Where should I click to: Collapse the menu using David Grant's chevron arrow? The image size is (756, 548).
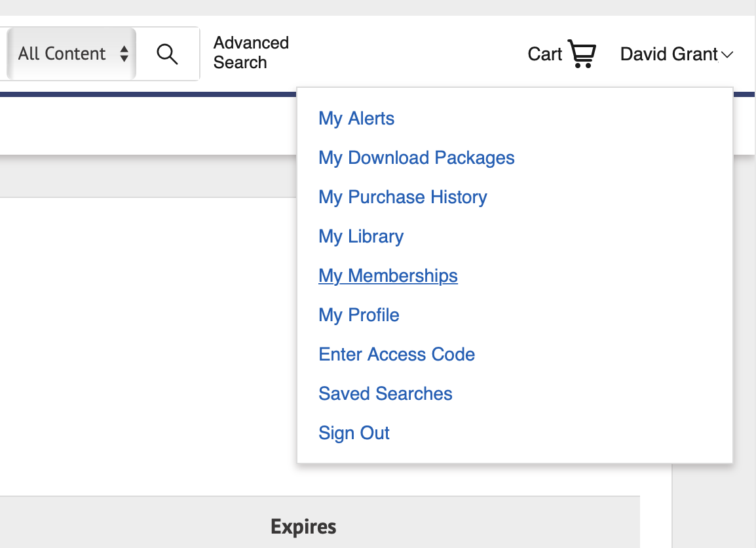(727, 54)
